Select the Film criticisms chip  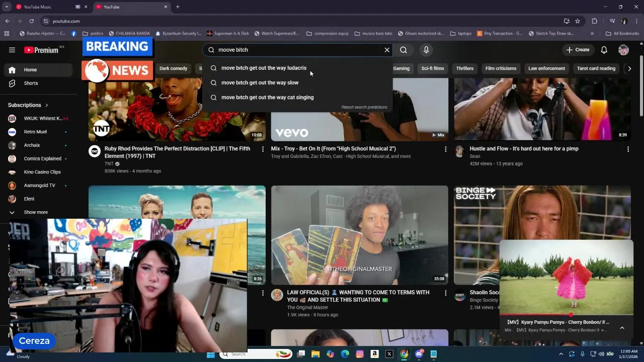[x=501, y=68]
